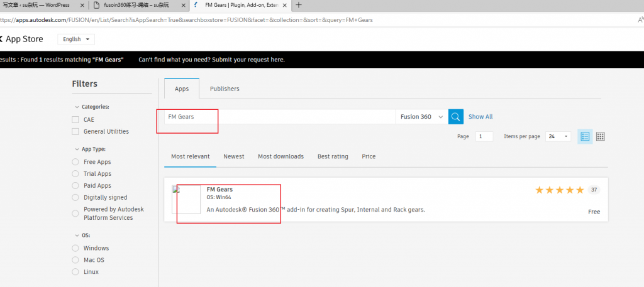Close the WordPress browser tab
The width and height of the screenshot is (644, 287).
coord(82,5)
